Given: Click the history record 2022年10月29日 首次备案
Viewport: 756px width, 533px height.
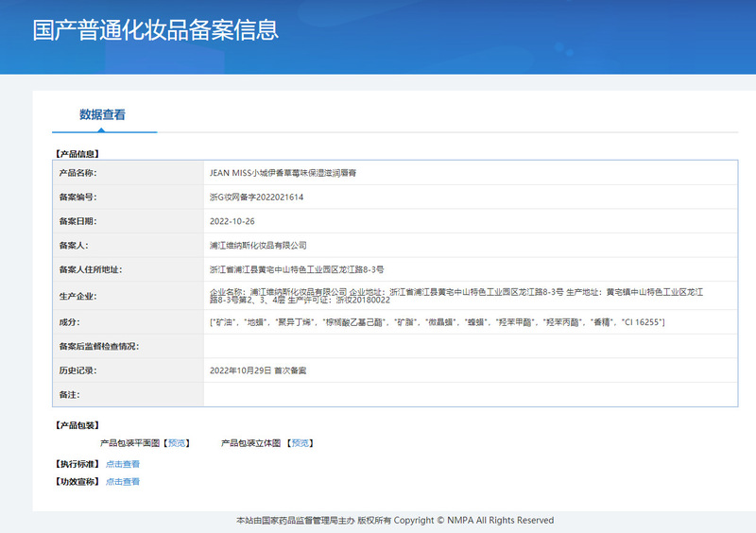Looking at the screenshot, I should [x=257, y=371].
